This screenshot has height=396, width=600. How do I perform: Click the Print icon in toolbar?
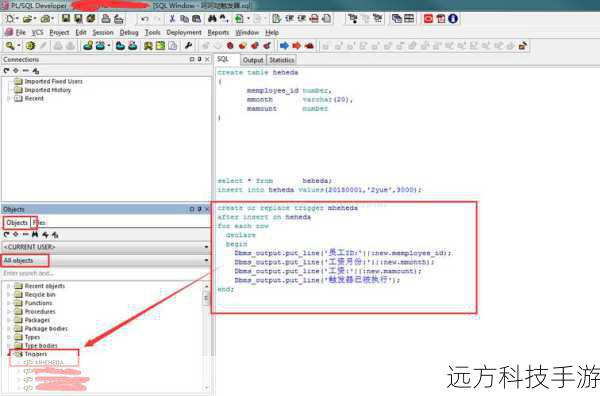pos(106,18)
